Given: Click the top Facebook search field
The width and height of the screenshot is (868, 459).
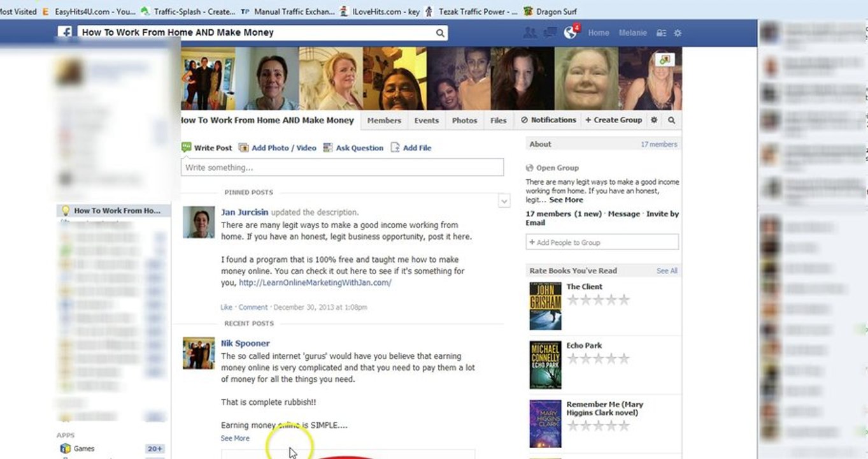Looking at the screenshot, I should 262,33.
